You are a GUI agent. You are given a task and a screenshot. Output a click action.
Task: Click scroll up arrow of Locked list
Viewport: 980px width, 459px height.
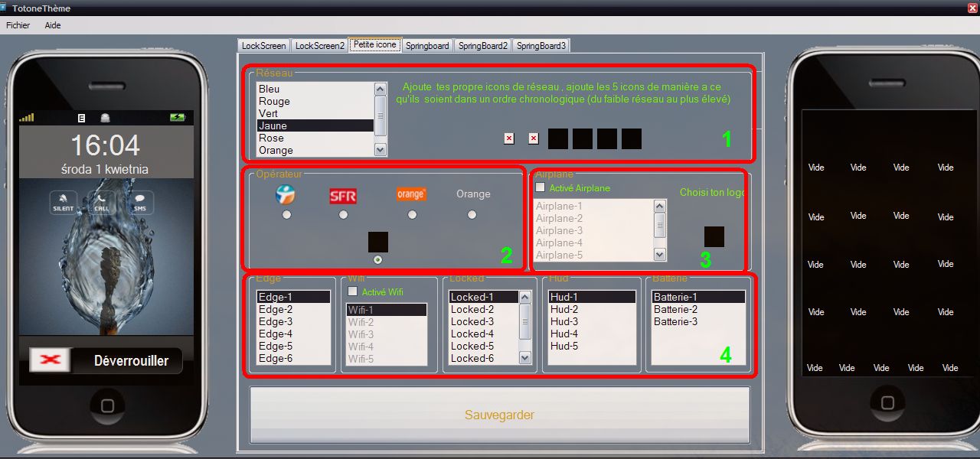(x=524, y=297)
